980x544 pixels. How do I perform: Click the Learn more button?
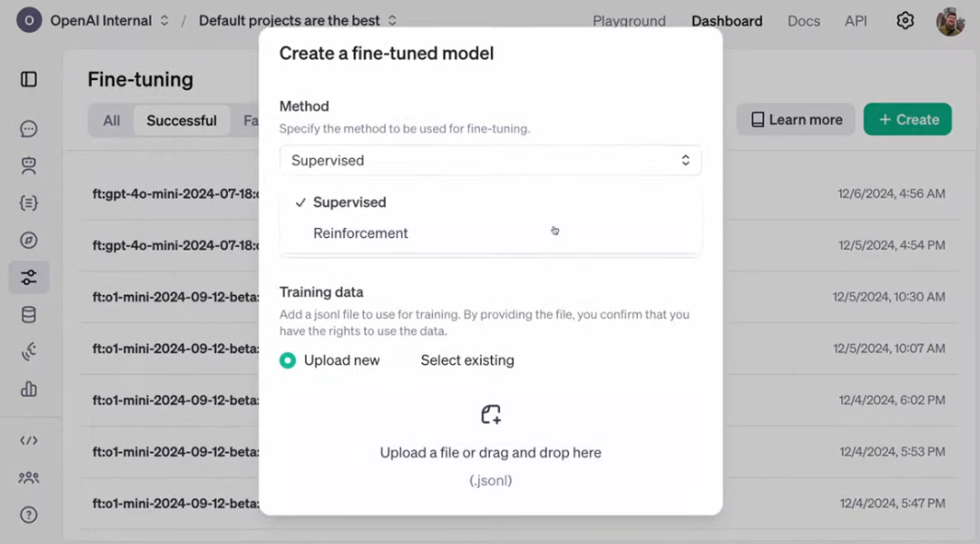tap(796, 120)
